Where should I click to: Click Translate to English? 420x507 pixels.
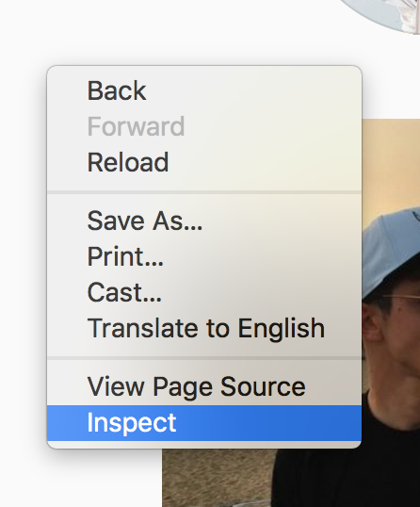[204, 329]
